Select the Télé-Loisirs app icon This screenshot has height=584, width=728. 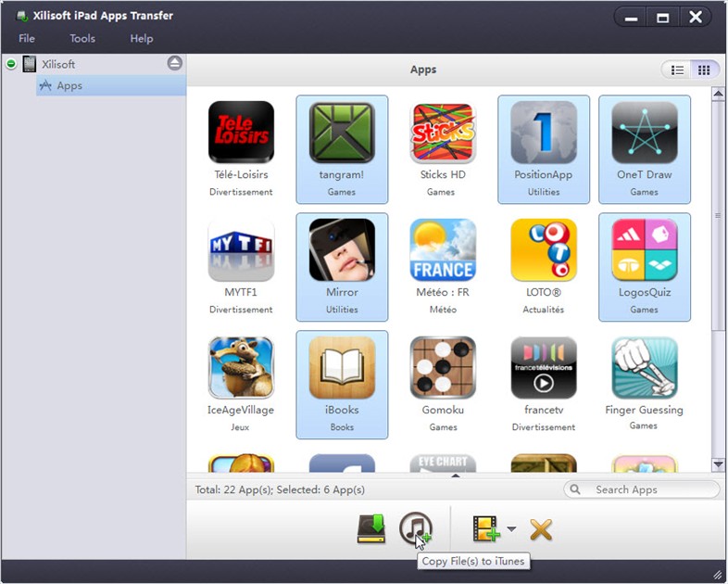[x=241, y=132]
